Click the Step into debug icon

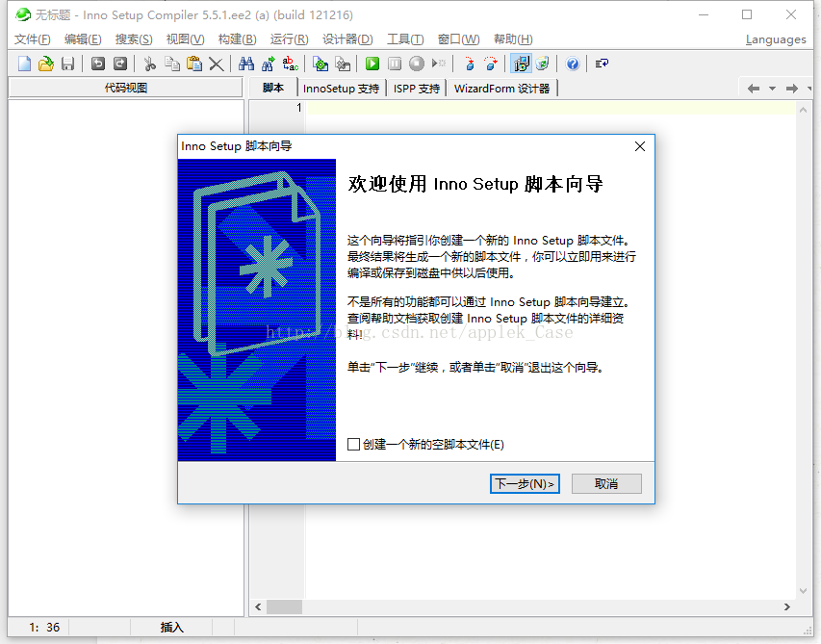click(x=469, y=64)
